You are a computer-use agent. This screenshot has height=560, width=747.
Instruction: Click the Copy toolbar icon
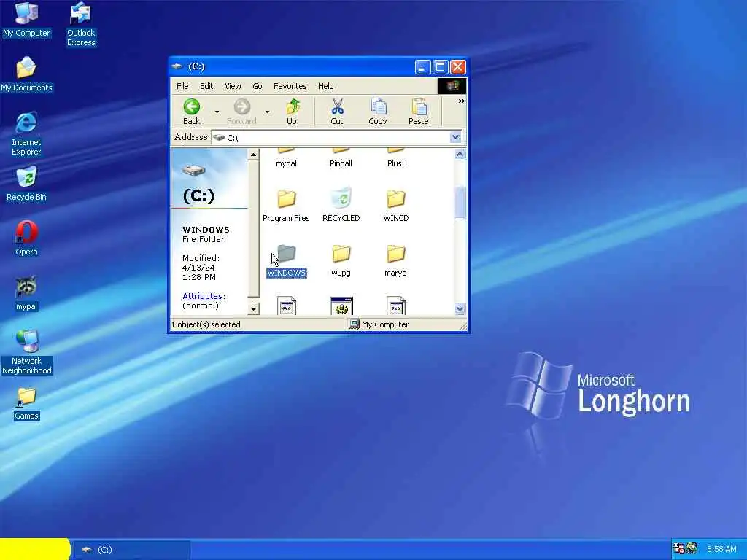pos(378,112)
